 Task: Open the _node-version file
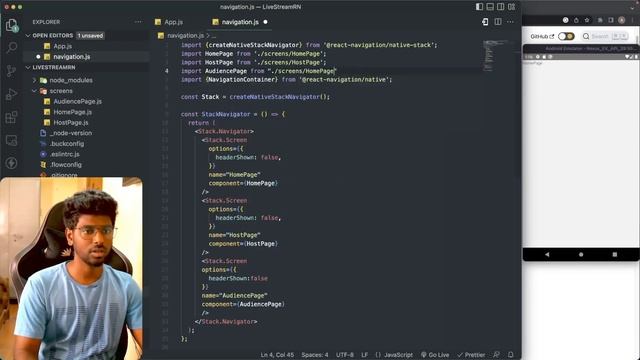[71, 133]
